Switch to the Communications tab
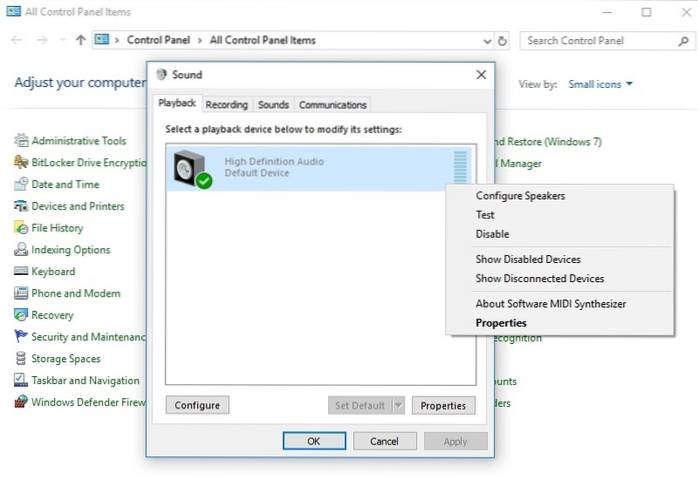This screenshot has width=698, height=479. tap(333, 105)
